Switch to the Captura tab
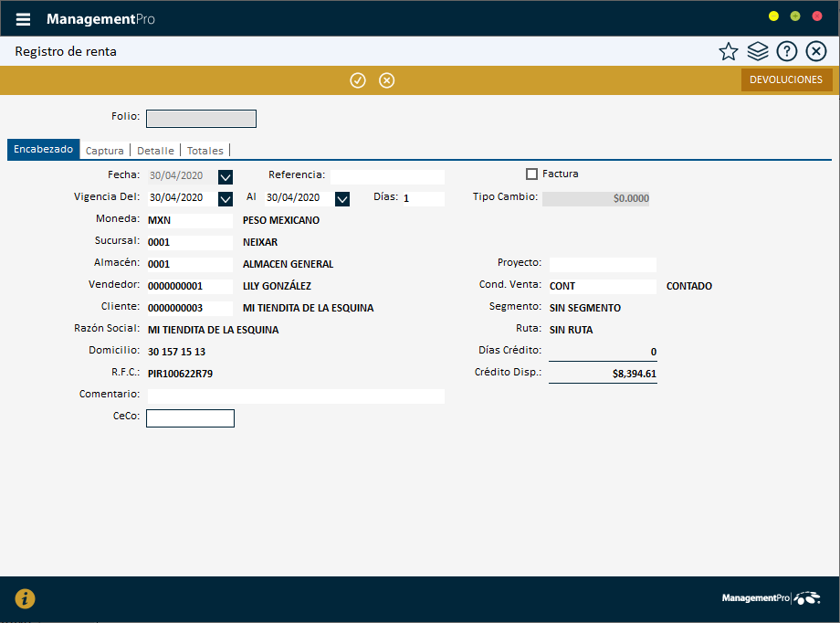The image size is (840, 623). click(x=104, y=151)
